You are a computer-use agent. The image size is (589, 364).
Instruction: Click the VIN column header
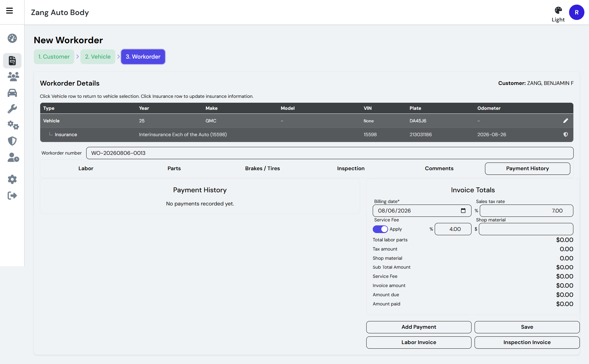coord(368,108)
